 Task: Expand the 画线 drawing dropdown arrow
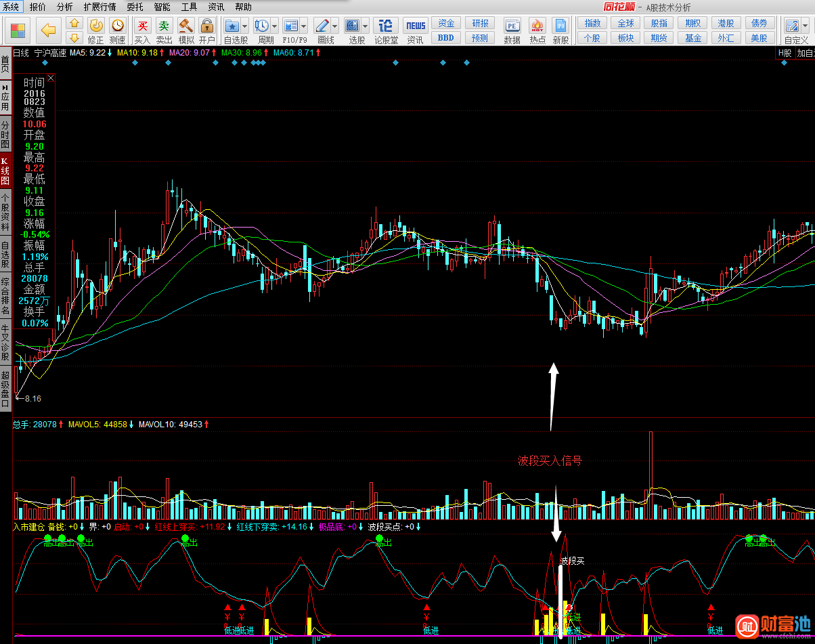point(335,26)
